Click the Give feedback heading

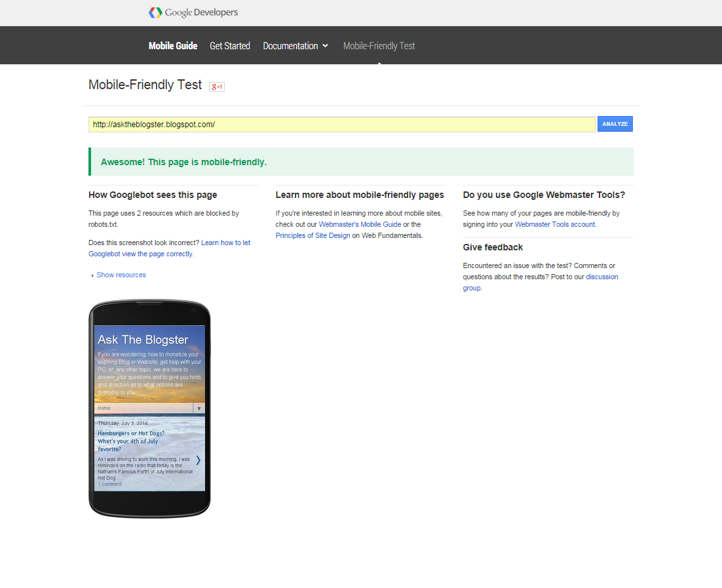[493, 247]
